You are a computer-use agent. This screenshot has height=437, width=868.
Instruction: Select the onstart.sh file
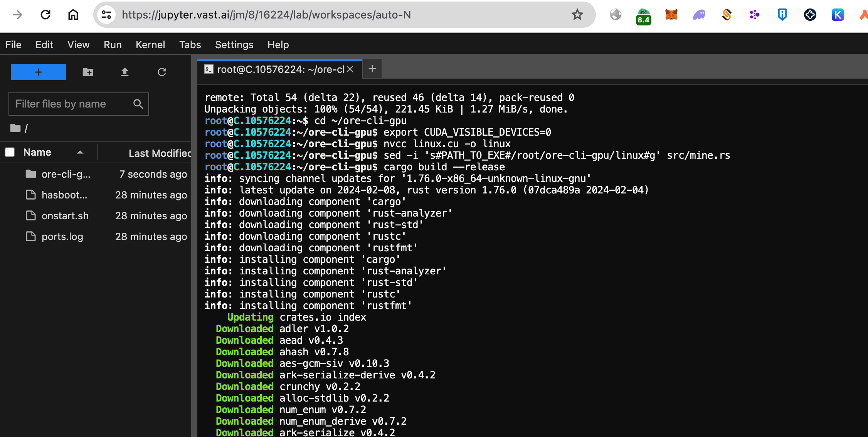pyautogui.click(x=65, y=216)
